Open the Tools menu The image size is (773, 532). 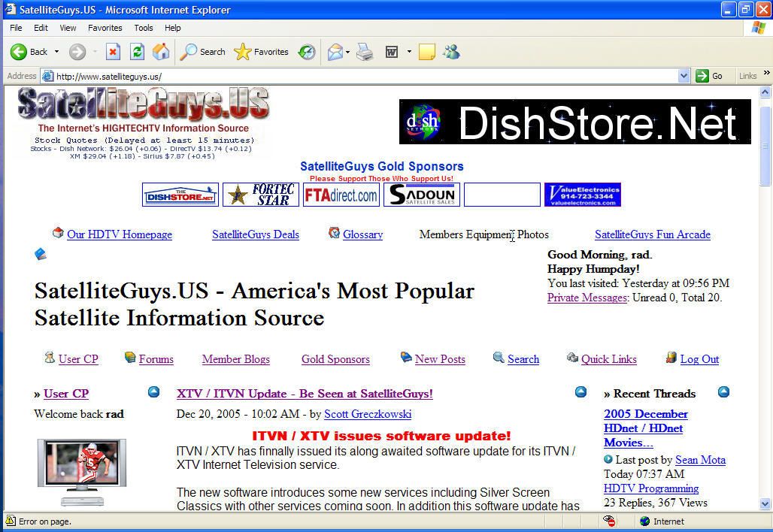coord(144,28)
